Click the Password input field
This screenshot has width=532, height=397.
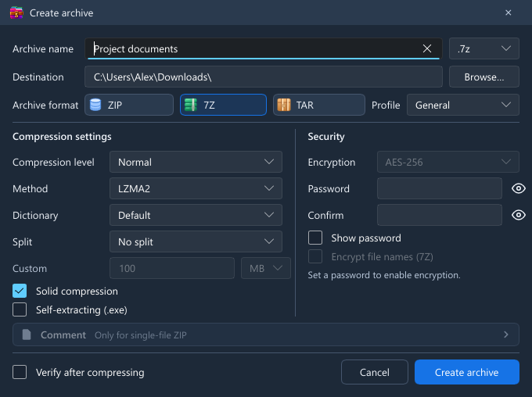click(440, 188)
